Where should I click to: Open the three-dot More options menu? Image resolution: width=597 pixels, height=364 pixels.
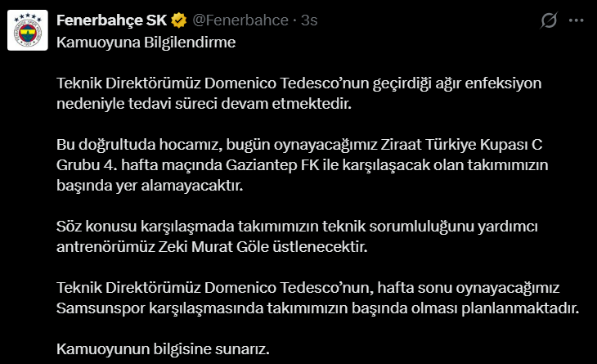578,20
